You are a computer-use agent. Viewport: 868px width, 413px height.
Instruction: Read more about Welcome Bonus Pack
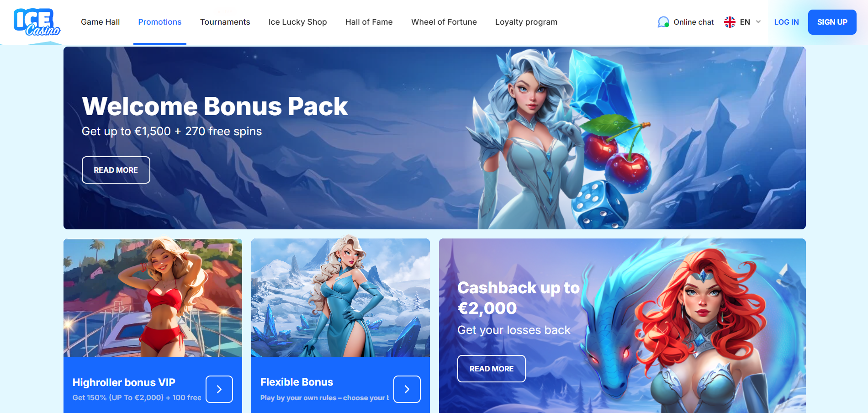[x=116, y=170]
